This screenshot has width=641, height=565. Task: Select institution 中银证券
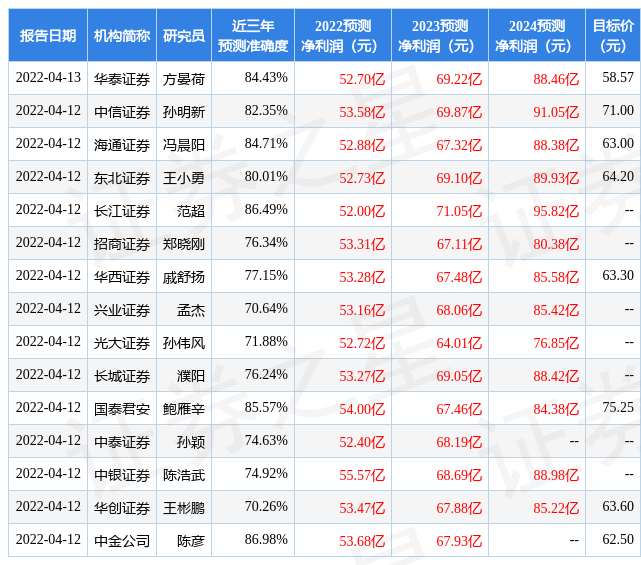(122, 475)
